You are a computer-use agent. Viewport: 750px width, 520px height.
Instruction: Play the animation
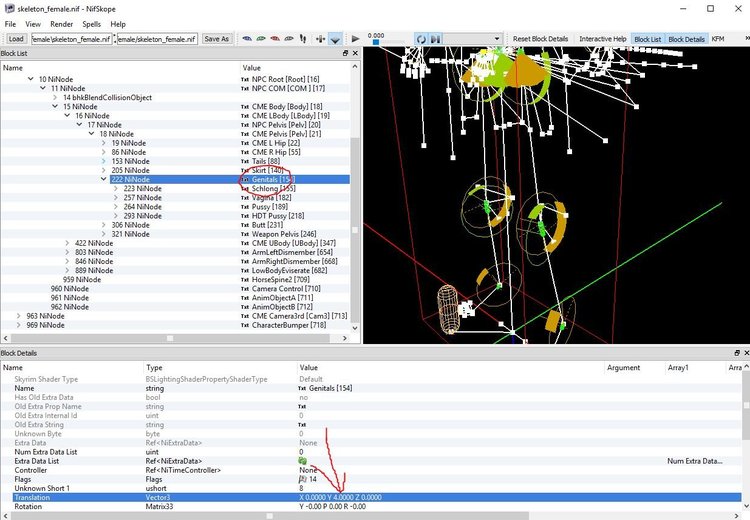point(355,39)
